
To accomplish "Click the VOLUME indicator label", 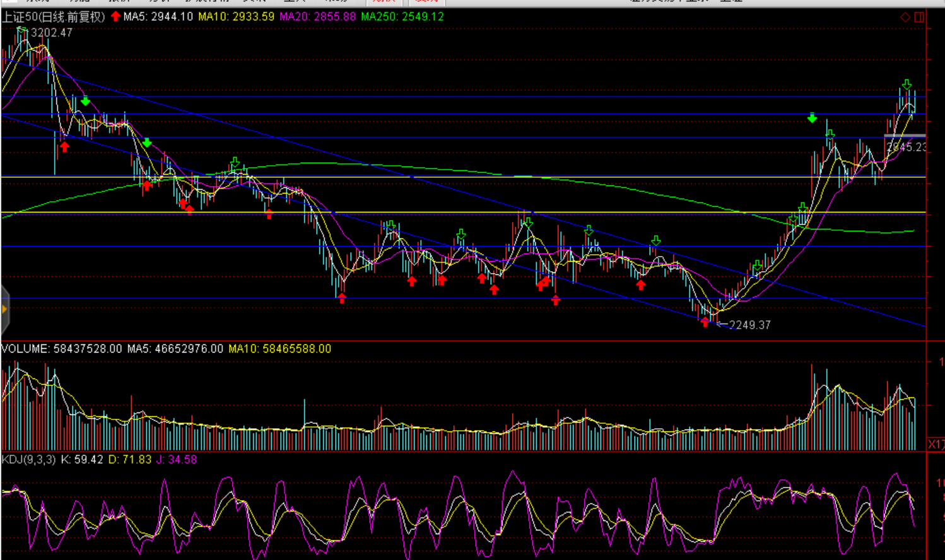I will pos(25,349).
